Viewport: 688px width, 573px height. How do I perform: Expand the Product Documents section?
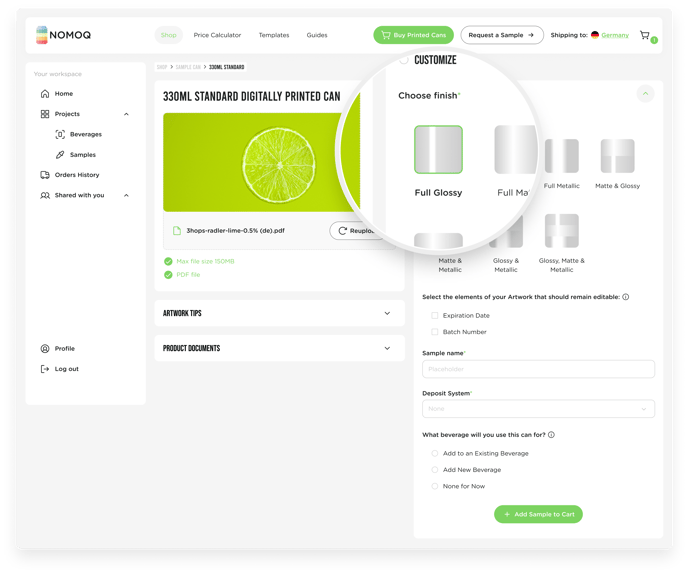point(280,348)
